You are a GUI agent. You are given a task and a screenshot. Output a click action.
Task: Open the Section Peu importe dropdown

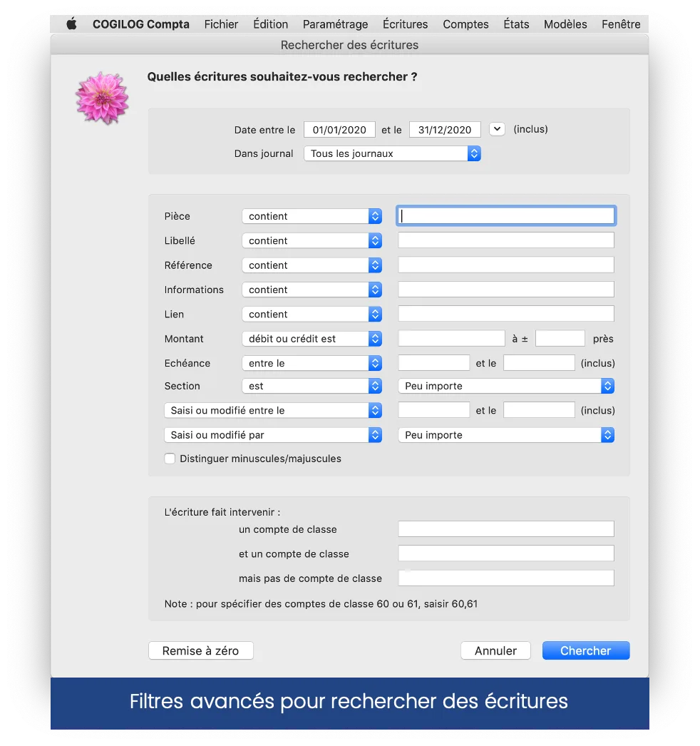click(x=506, y=386)
